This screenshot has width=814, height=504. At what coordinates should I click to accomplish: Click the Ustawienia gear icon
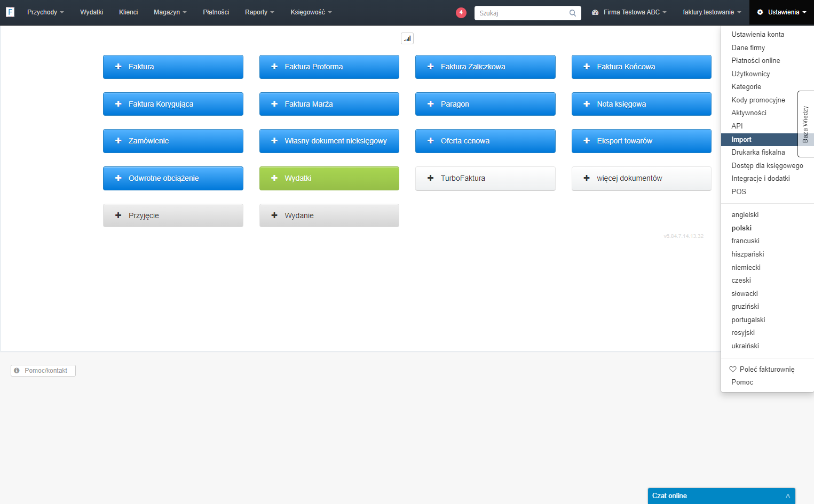coord(760,12)
